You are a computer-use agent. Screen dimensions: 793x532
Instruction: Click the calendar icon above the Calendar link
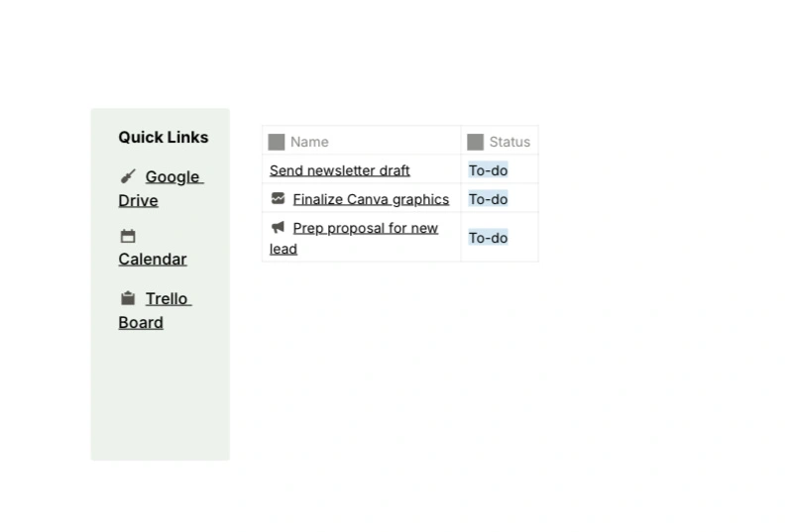(x=127, y=236)
